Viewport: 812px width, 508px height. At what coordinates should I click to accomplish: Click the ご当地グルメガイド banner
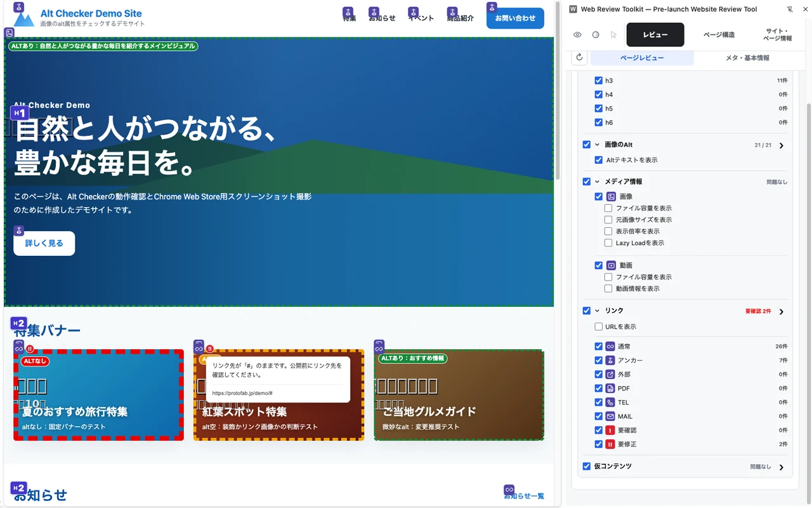459,395
